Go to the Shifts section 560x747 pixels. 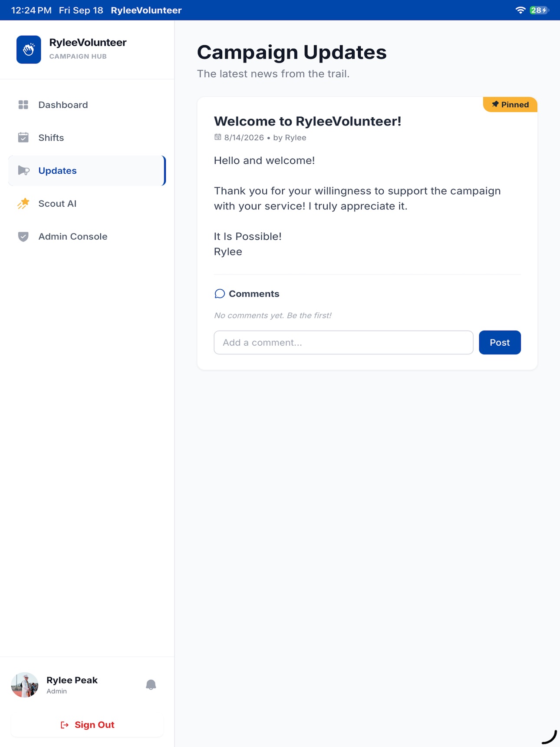pos(87,138)
